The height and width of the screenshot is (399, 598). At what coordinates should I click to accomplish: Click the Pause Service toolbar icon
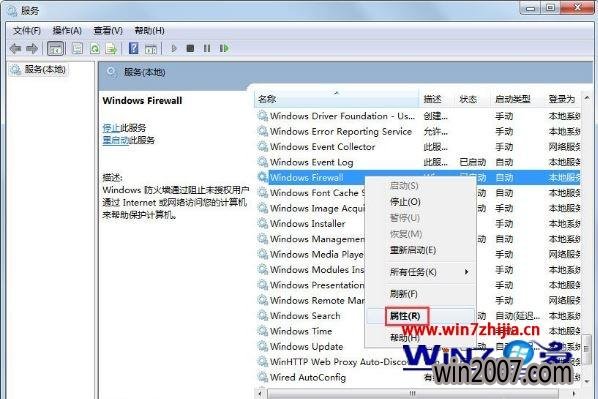207,48
